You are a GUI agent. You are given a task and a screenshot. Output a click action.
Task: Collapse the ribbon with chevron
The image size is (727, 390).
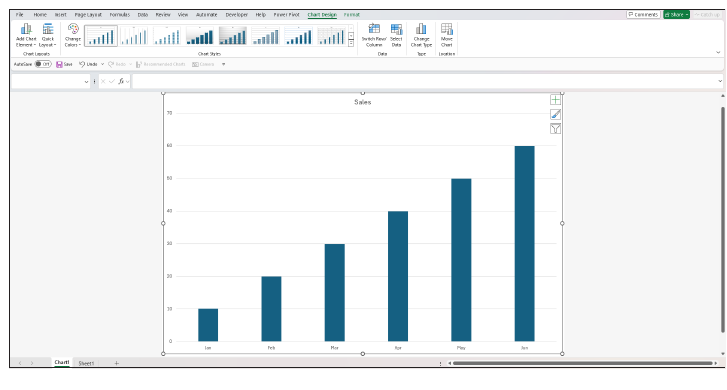718,52
